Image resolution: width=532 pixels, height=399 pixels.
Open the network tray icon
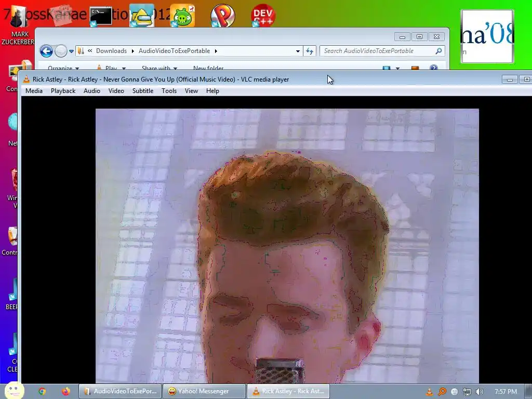coord(467,392)
